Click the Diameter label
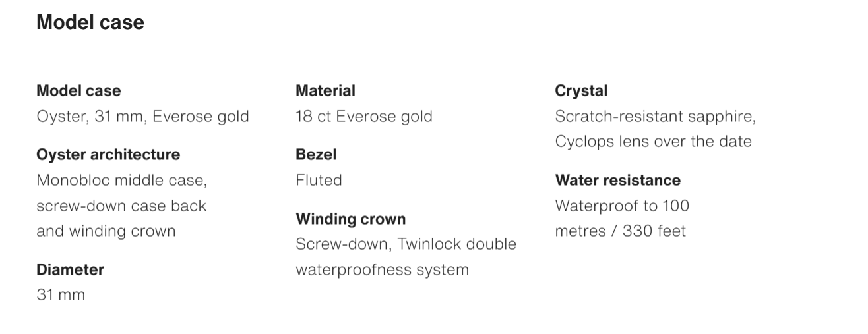 point(70,269)
